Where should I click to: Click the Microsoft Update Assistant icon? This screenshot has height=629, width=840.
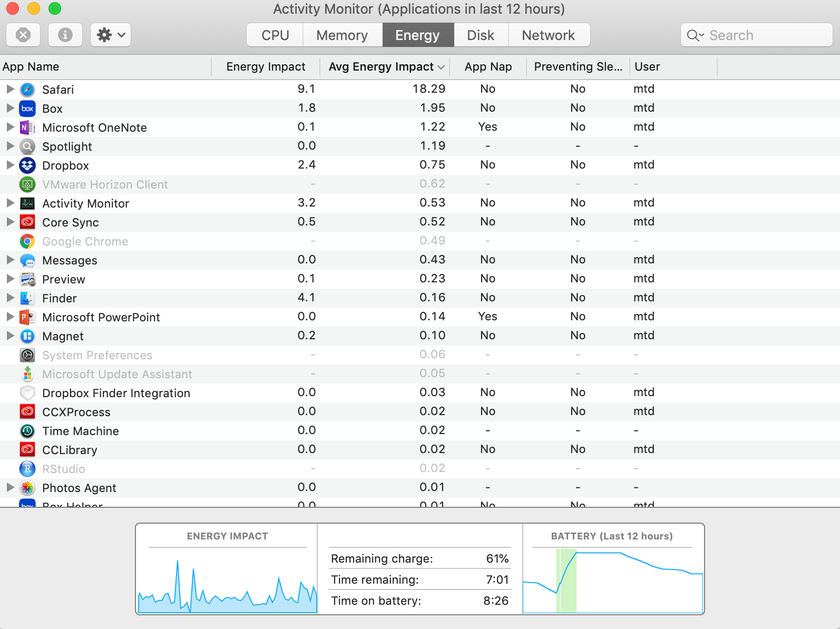(27, 374)
